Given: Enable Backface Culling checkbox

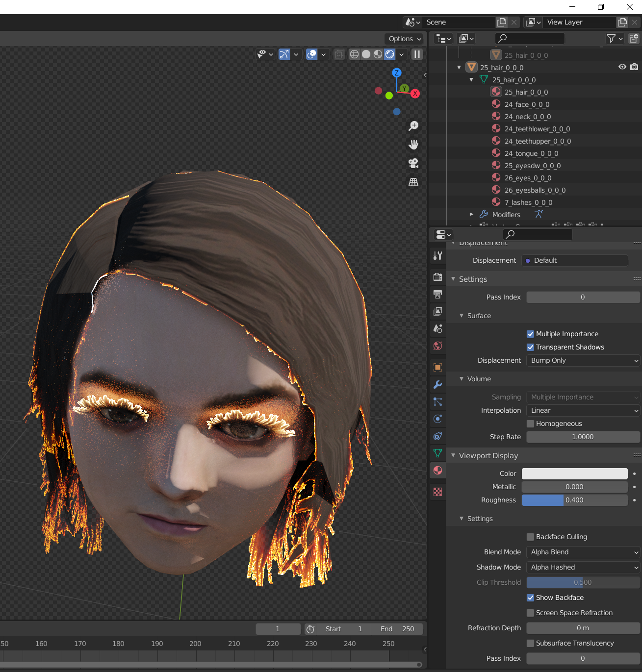Looking at the screenshot, I should coord(530,537).
